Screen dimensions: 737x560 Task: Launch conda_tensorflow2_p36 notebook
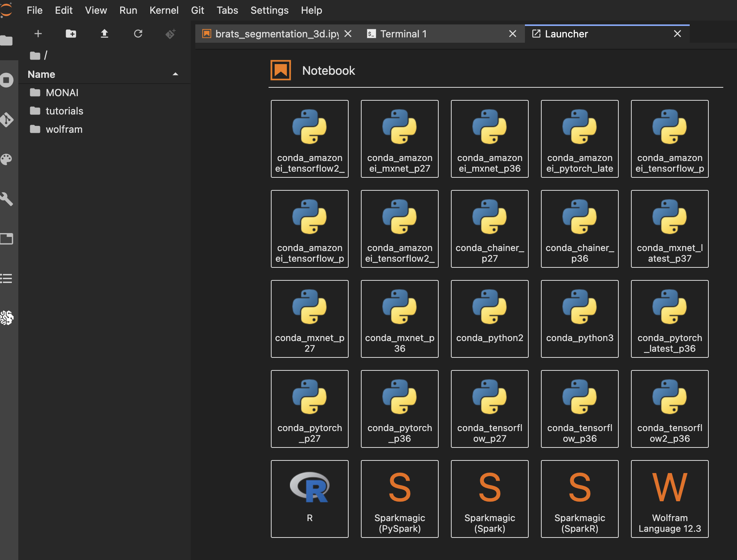click(669, 409)
